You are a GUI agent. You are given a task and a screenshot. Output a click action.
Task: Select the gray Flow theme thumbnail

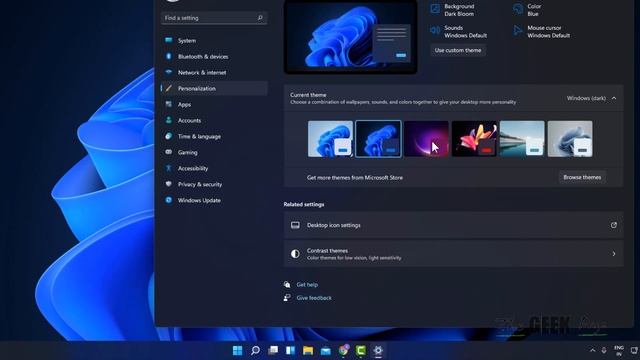(x=570, y=139)
